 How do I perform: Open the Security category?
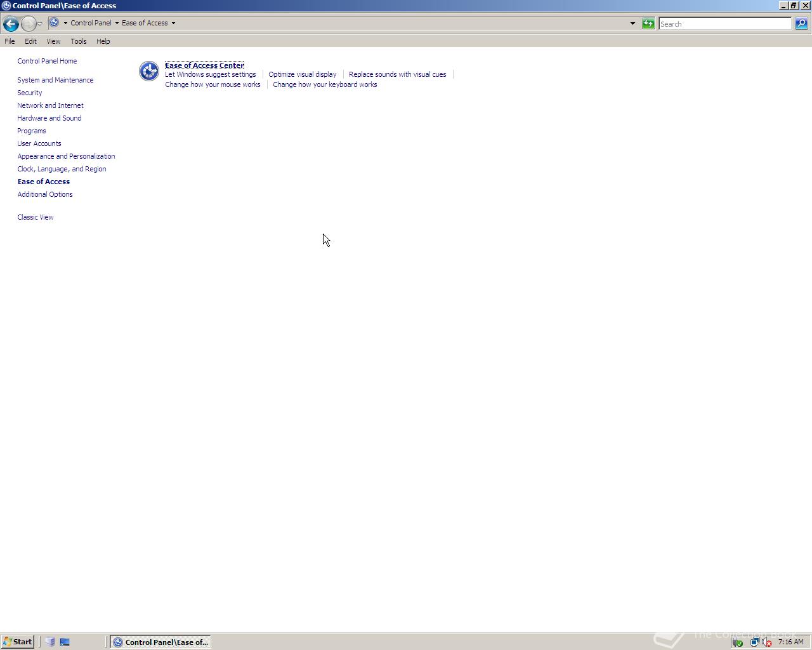30,93
